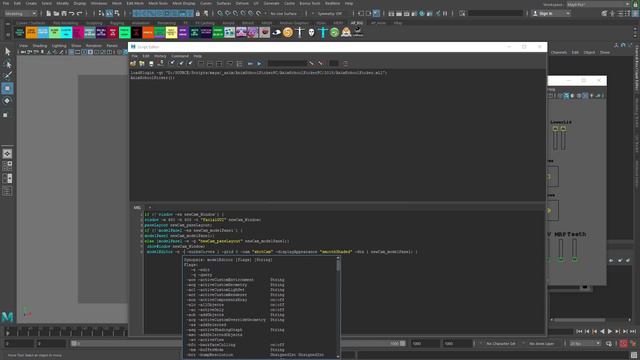The width and height of the screenshot is (640, 360).
Task: Click the magenta shelf button
Action: click(x=78, y=32)
